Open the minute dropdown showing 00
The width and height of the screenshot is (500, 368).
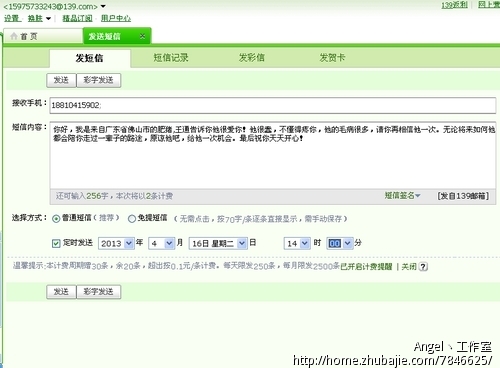click(x=339, y=243)
